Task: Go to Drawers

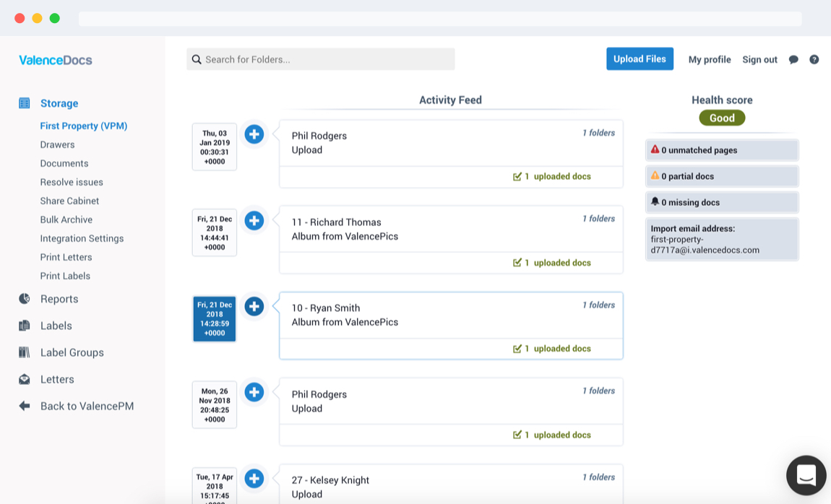Action: pyautogui.click(x=57, y=144)
